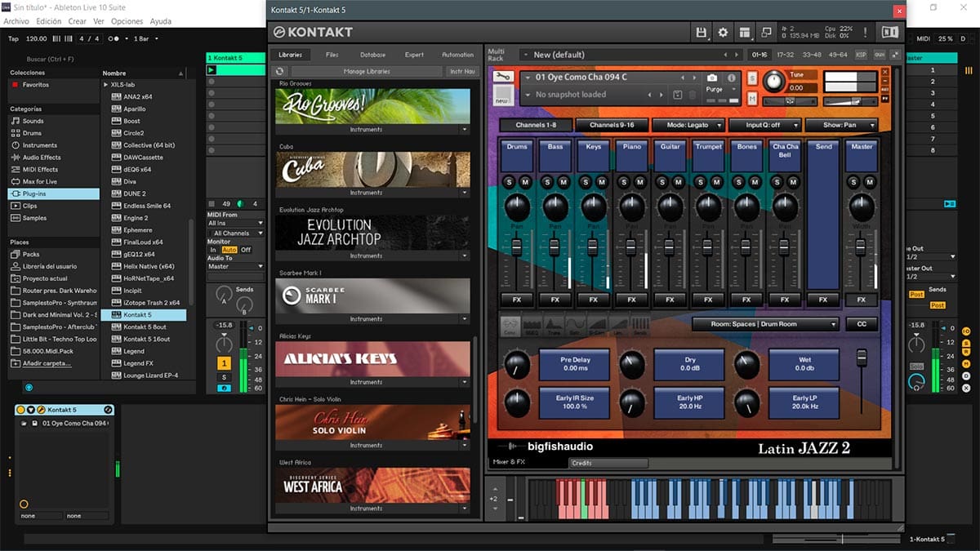Click the CC button beside room selector
This screenshot has width=980, height=551.
click(x=862, y=324)
